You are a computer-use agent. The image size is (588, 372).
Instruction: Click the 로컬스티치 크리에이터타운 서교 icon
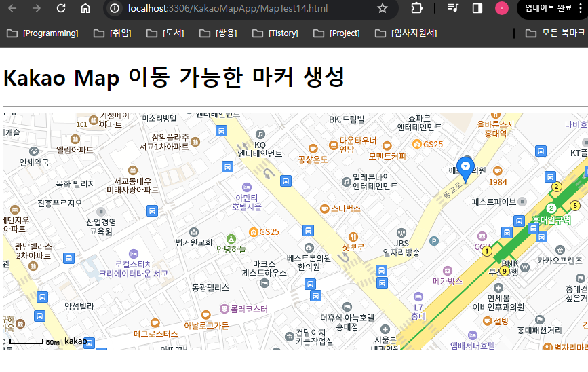[134, 254]
